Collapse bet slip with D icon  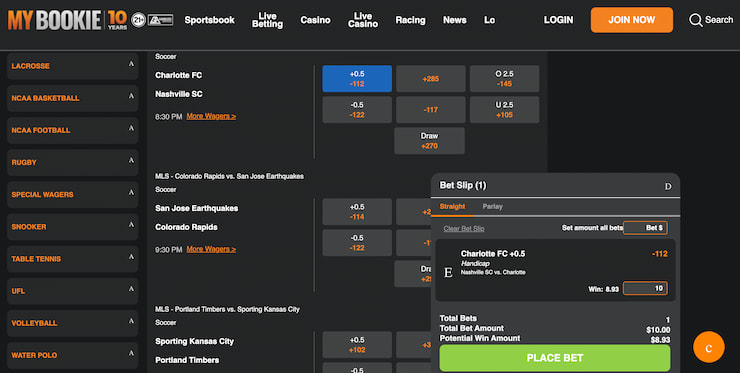(x=668, y=186)
